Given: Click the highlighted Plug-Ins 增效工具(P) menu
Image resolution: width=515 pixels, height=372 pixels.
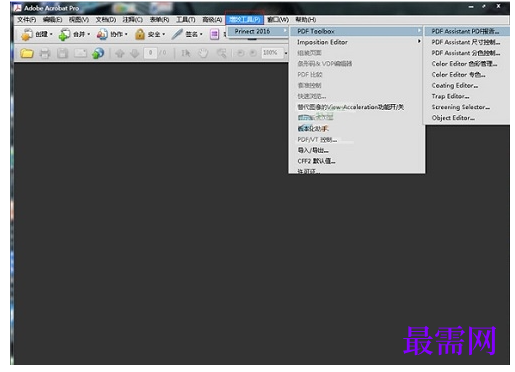Looking at the screenshot, I should coord(245,20).
